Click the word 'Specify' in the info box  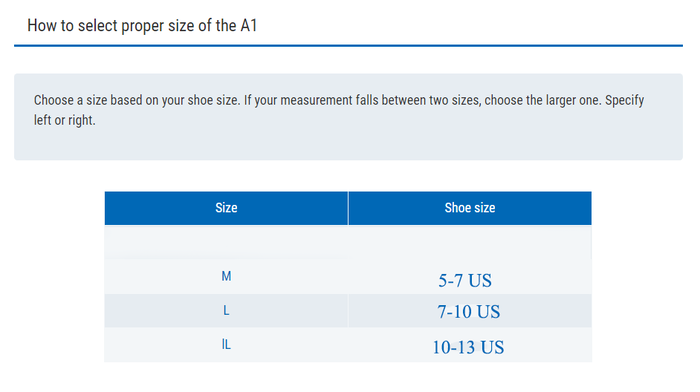coord(625,100)
